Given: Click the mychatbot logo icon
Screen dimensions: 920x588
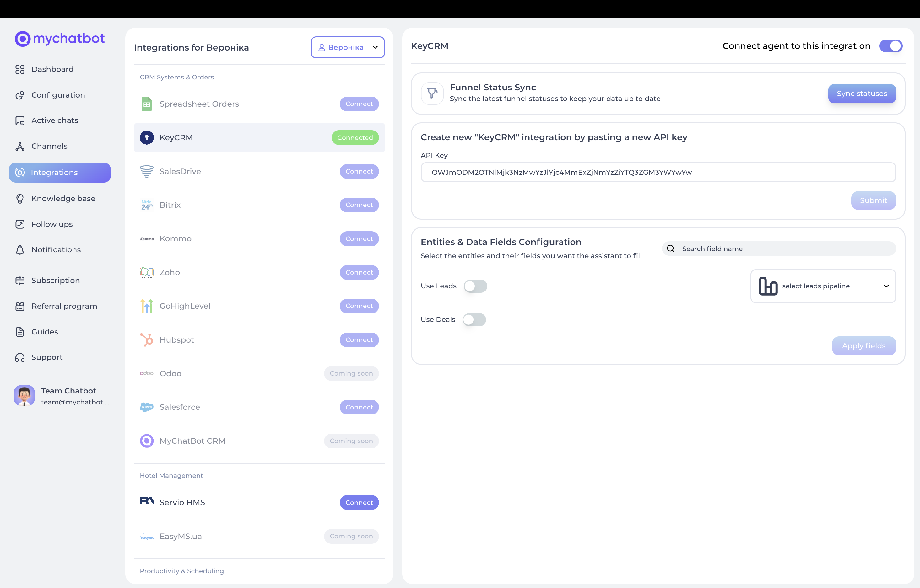Looking at the screenshot, I should click(x=23, y=39).
